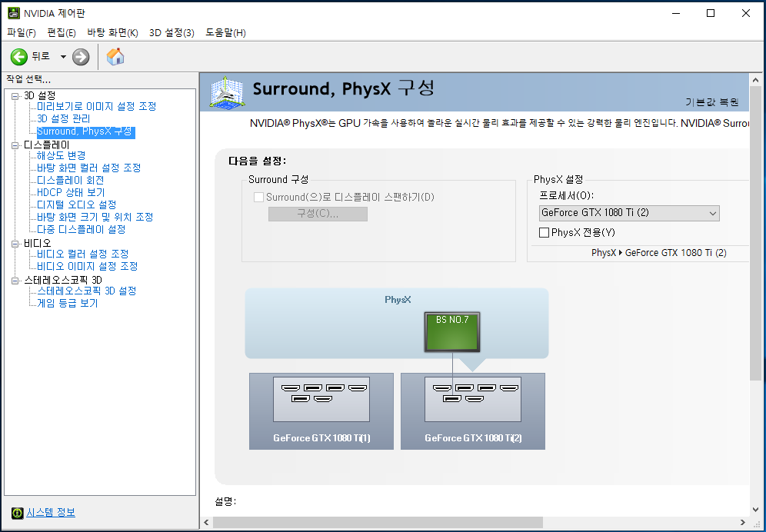Click horizontal scrollbar left arrow
Image resolution: width=766 pixels, height=532 pixels.
206,522
